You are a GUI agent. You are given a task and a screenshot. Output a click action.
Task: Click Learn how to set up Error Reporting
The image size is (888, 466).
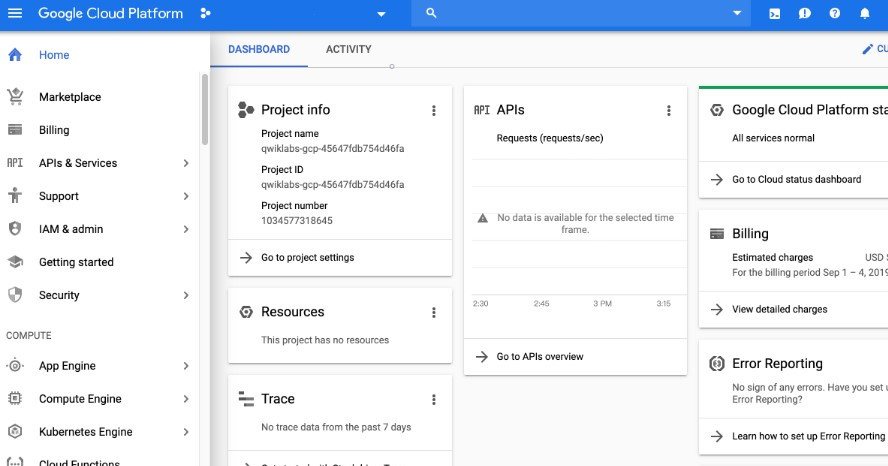[808, 436]
